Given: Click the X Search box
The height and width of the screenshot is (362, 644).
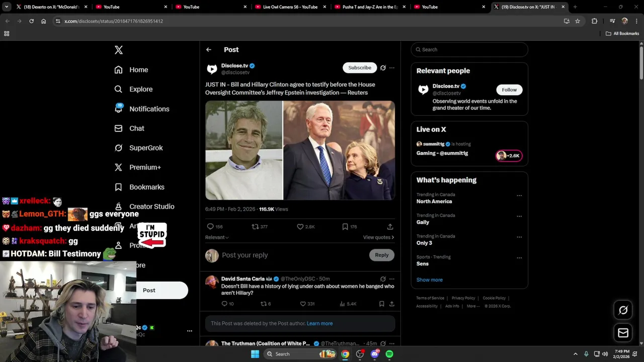Looking at the screenshot, I should tap(469, 49).
